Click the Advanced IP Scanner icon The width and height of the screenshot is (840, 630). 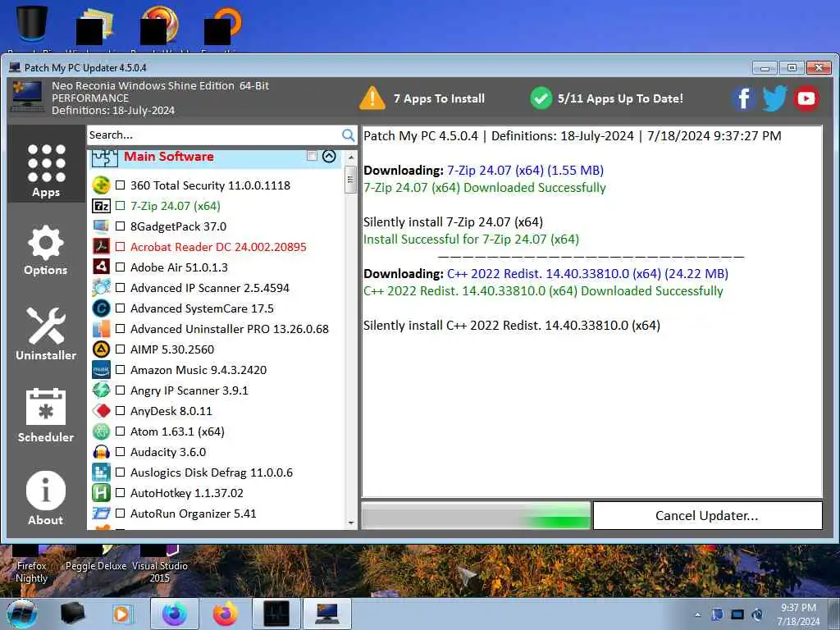(x=101, y=288)
